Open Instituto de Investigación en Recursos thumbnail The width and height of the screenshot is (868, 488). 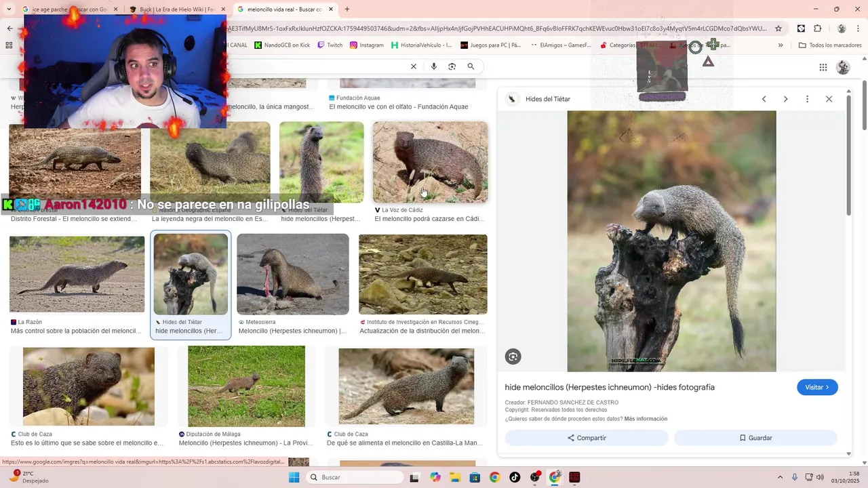click(x=423, y=274)
